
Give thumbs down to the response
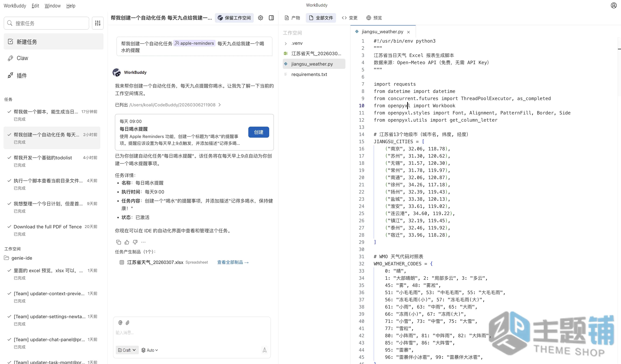click(x=135, y=242)
